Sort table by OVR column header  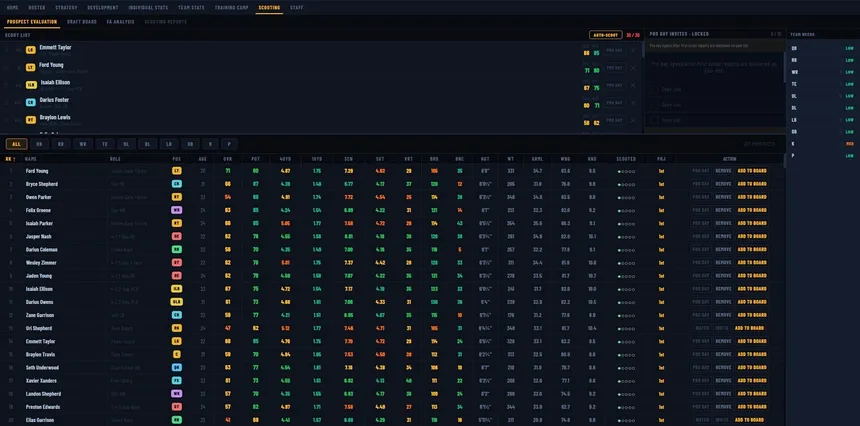[x=227, y=160]
